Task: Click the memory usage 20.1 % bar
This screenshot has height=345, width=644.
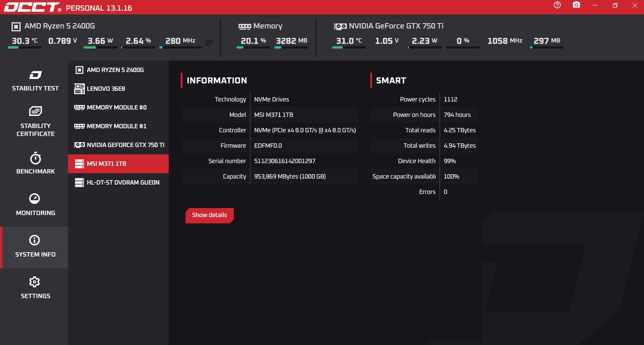Action: pos(253,48)
